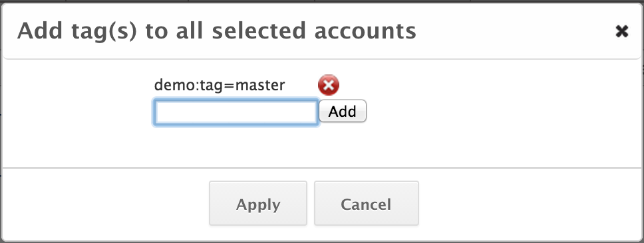Delete the master tag via the red circle icon
The height and width of the screenshot is (243, 644).
[329, 85]
